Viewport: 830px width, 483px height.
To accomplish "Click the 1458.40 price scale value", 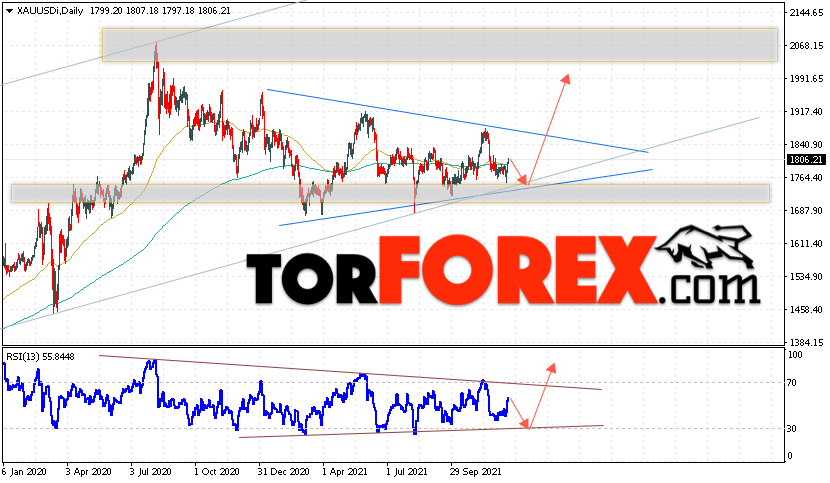I will click(x=806, y=309).
